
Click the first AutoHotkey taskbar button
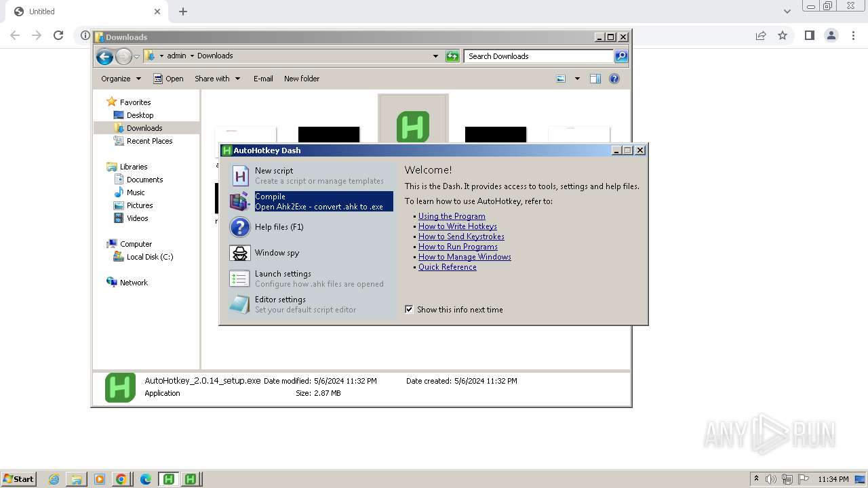[169, 479]
